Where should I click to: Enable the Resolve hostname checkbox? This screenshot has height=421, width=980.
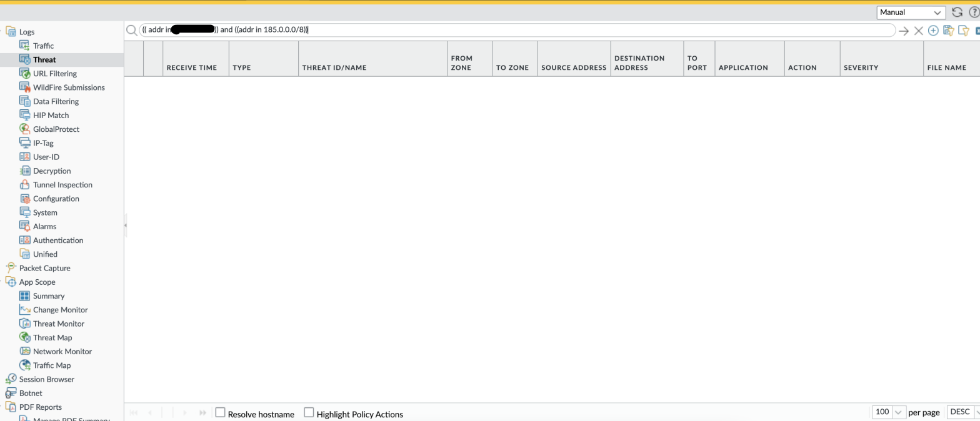[x=220, y=412]
